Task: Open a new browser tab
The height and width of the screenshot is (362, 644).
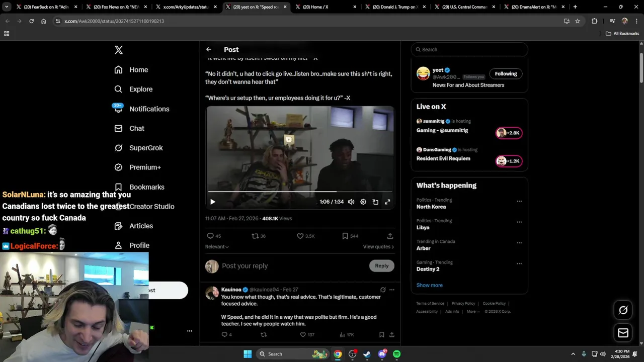Action: point(575,7)
